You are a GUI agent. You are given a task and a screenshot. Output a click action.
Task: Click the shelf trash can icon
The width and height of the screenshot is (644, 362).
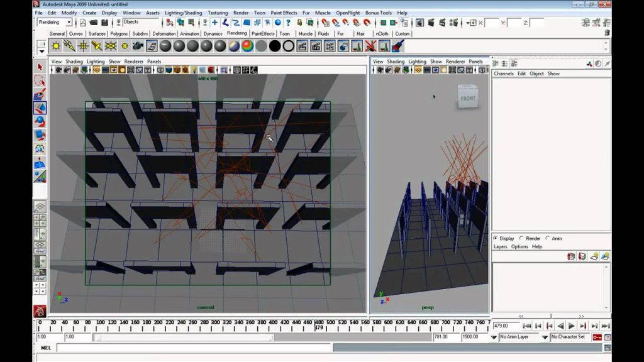pos(607,33)
